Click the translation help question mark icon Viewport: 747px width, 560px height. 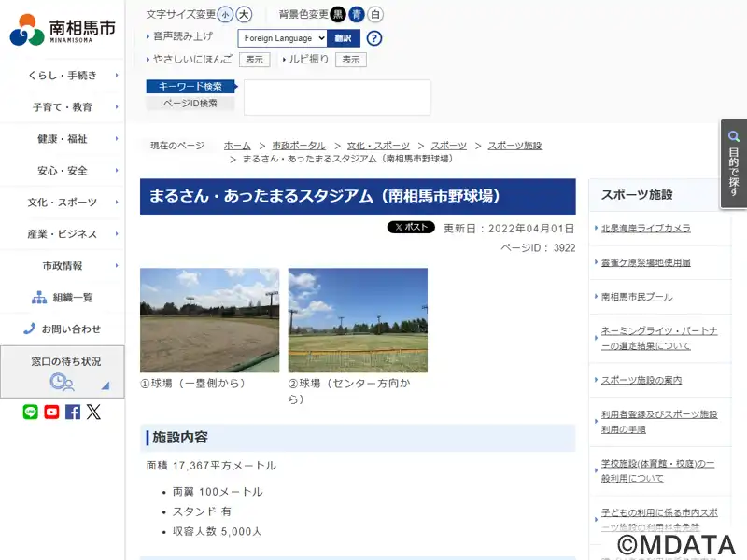pos(374,38)
